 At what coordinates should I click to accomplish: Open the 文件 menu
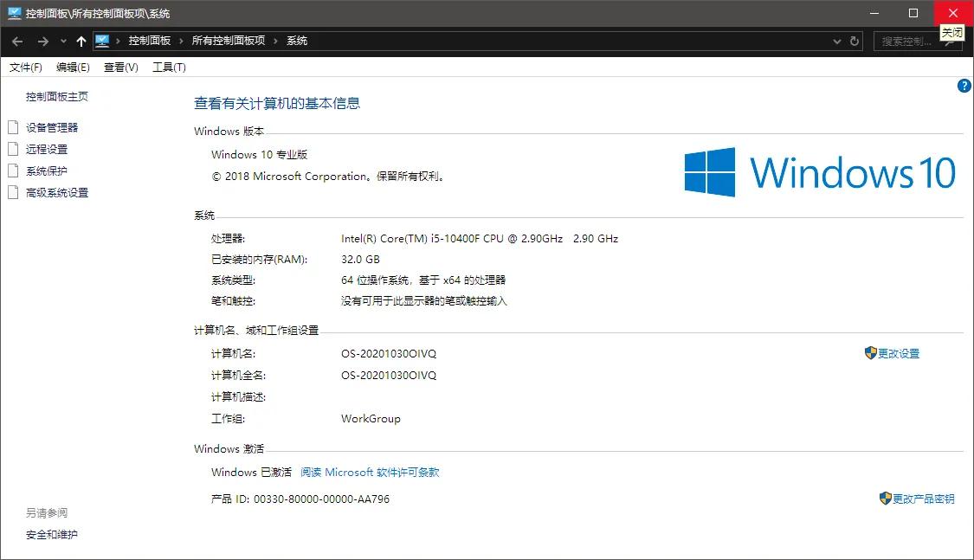tap(25, 67)
